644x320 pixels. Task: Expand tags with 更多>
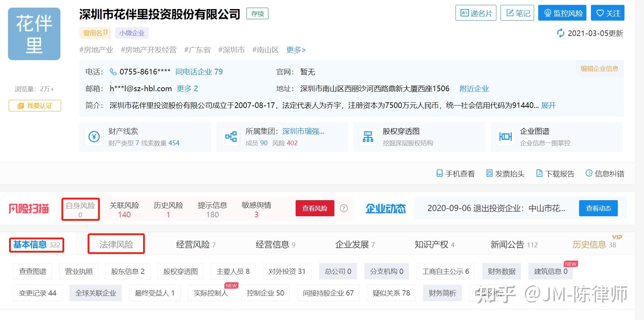click(296, 50)
